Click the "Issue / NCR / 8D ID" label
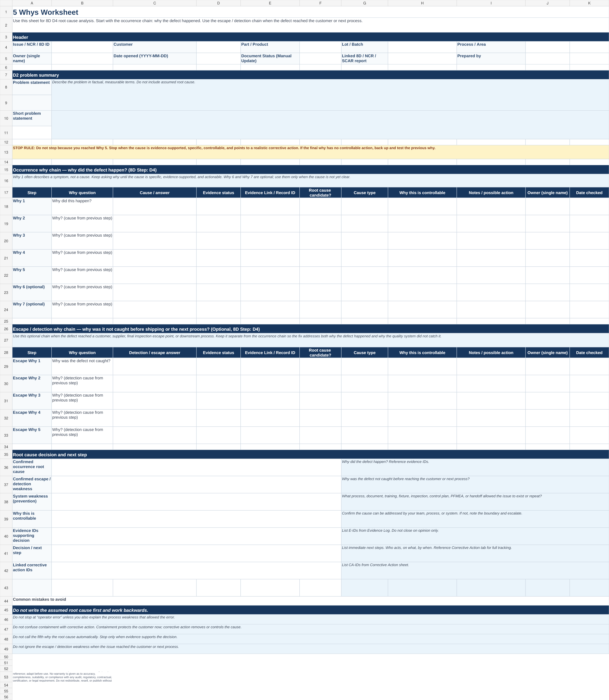Screen dimensions: 609x700 point(32,47)
